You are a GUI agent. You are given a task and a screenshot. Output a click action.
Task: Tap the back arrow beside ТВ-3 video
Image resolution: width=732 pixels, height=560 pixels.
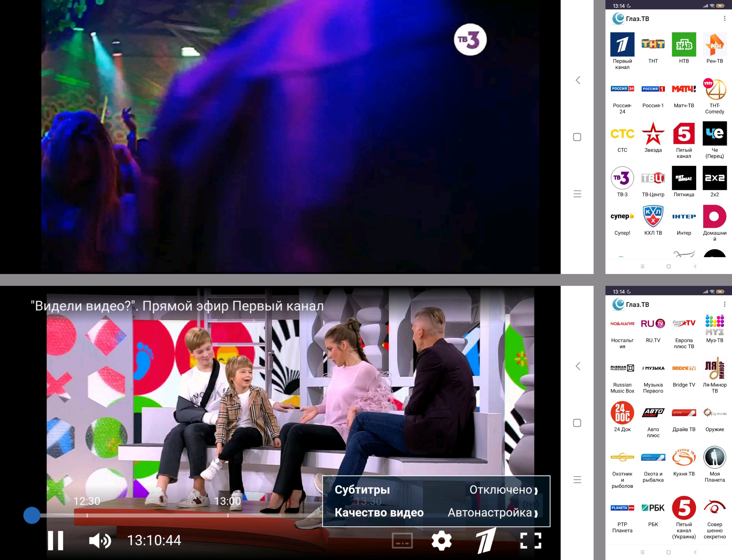point(578,80)
